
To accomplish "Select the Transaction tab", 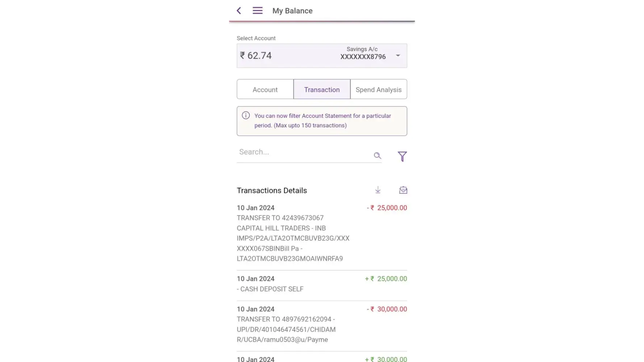I will (x=322, y=89).
